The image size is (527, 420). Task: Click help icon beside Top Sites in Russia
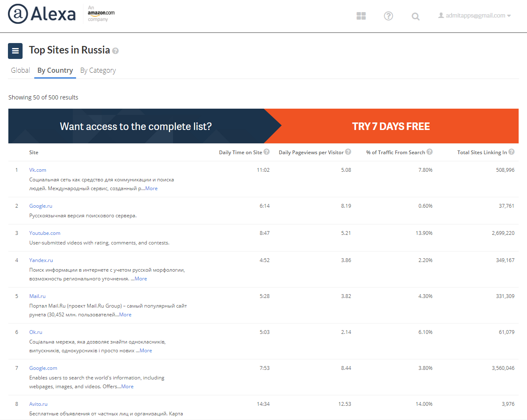116,51
